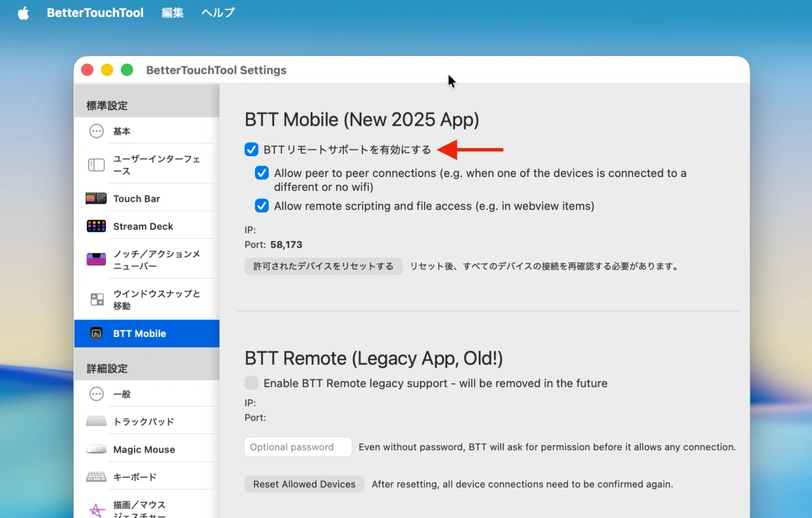Click the キーボード icon

tap(96, 477)
